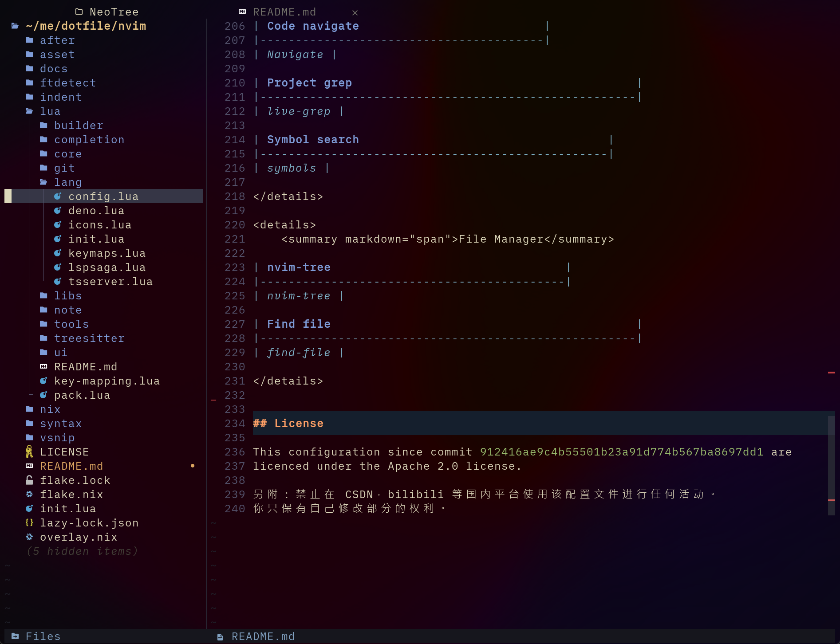Click the Lua icon beside keymaps.lua
This screenshot has height=644, width=840.
(x=58, y=253)
